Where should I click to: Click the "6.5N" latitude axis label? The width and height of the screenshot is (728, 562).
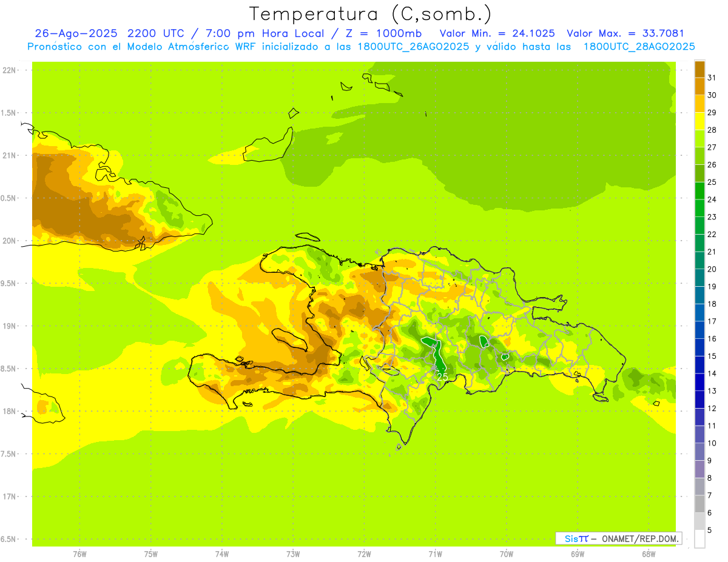[9, 539]
